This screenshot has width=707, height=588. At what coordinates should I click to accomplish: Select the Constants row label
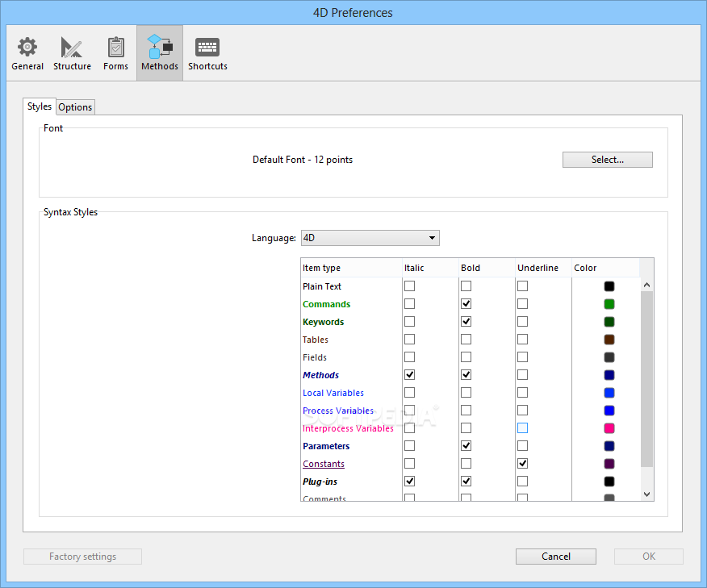coord(324,464)
